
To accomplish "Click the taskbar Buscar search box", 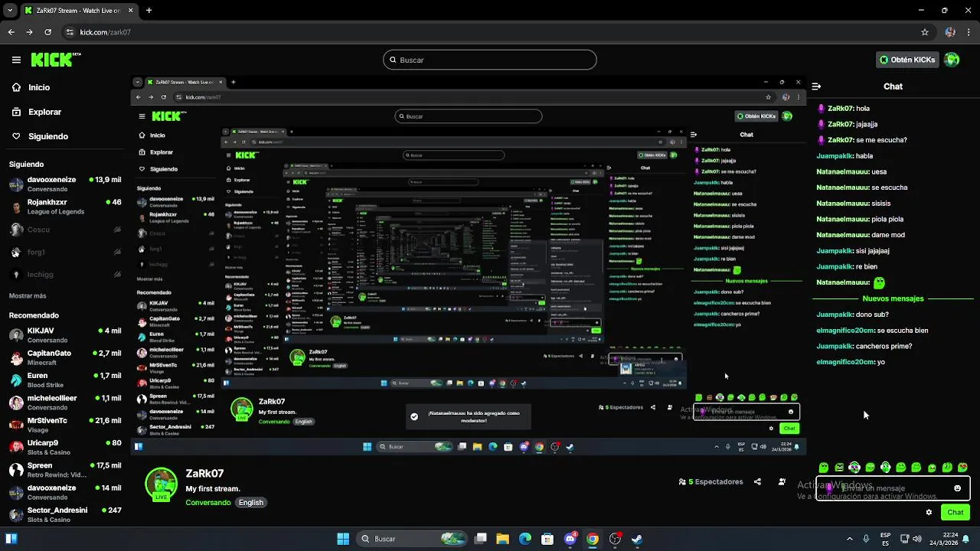I will click(410, 539).
